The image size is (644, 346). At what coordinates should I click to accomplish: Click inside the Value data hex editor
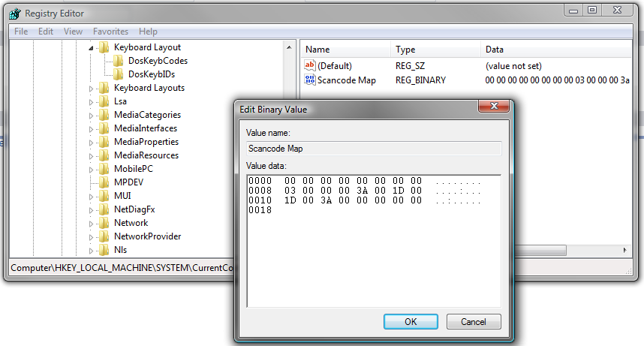click(x=374, y=241)
